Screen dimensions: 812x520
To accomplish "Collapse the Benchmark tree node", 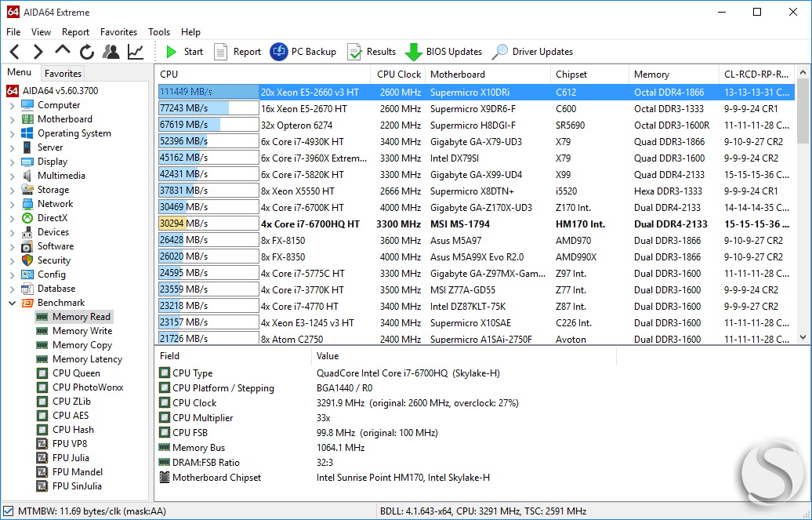I will click(x=13, y=303).
